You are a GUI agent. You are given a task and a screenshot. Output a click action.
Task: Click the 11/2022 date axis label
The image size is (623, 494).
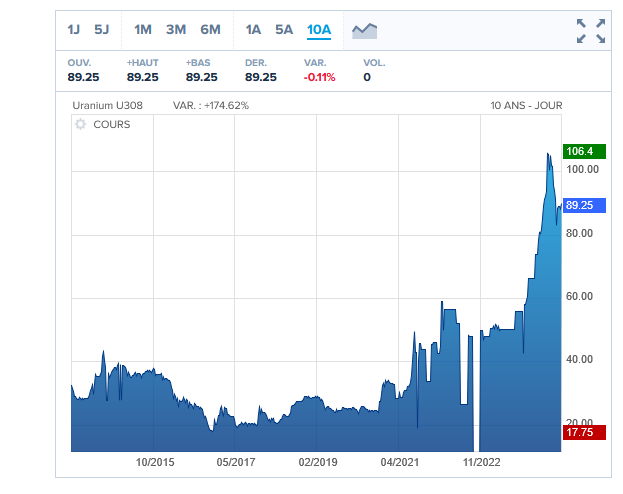482,462
